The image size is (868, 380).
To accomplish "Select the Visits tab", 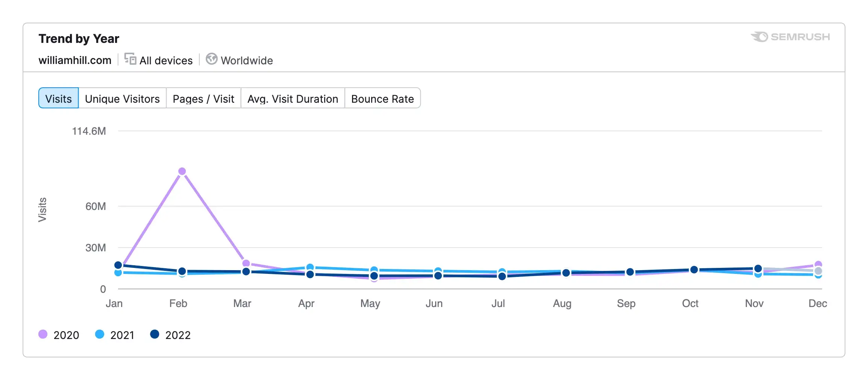I will point(59,99).
